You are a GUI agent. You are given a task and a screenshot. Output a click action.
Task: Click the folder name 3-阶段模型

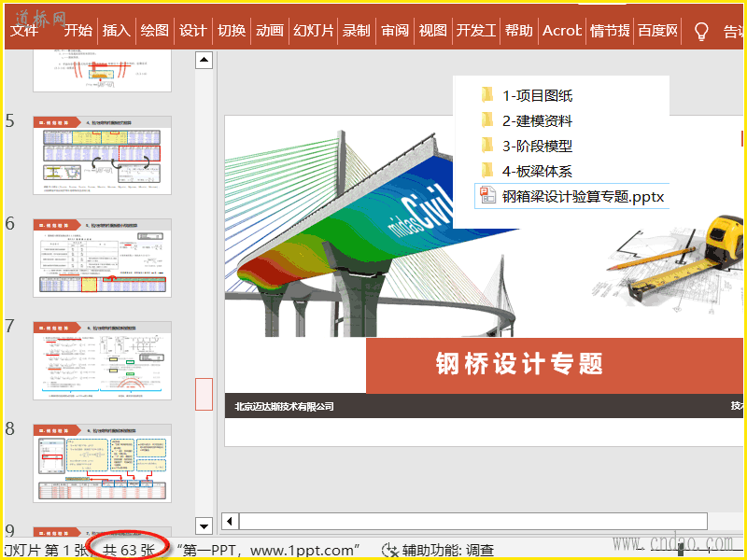[538, 147]
